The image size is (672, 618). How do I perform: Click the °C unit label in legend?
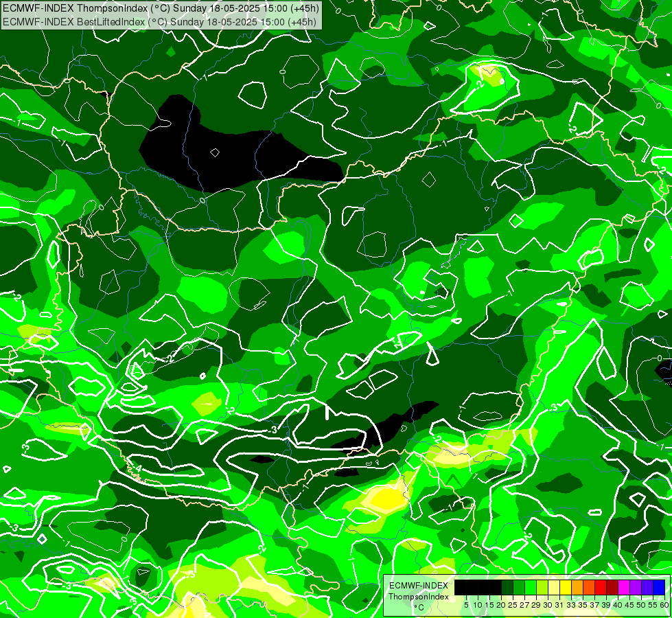point(419,607)
